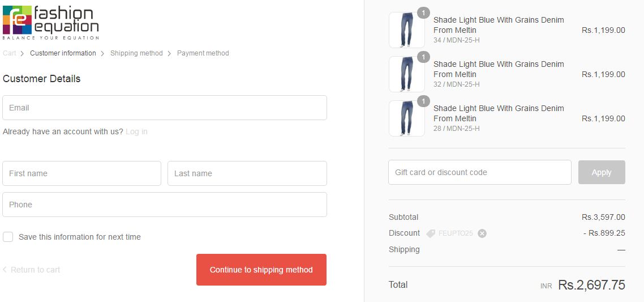This screenshot has width=644, height=302.
Task: Click into the First name field
Action: pyautogui.click(x=82, y=173)
